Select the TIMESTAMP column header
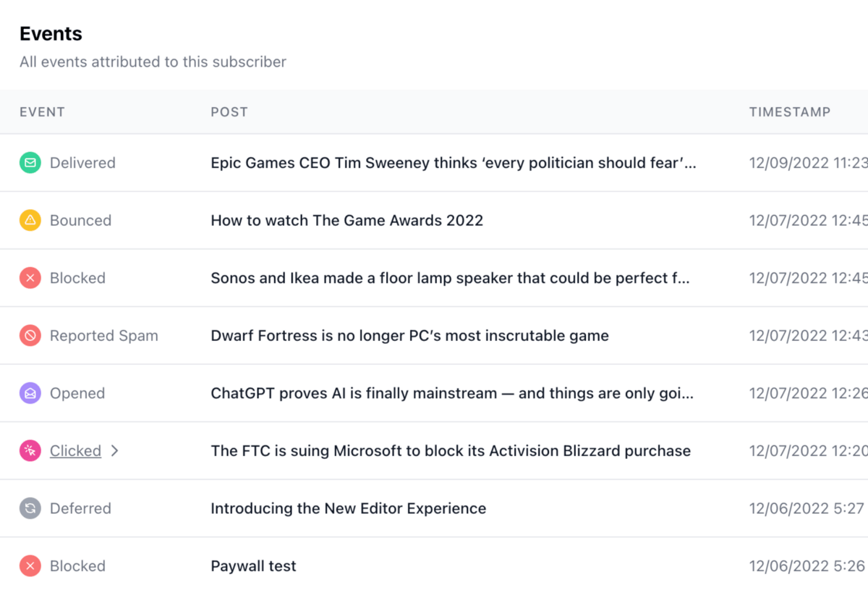868x590 pixels. (790, 112)
